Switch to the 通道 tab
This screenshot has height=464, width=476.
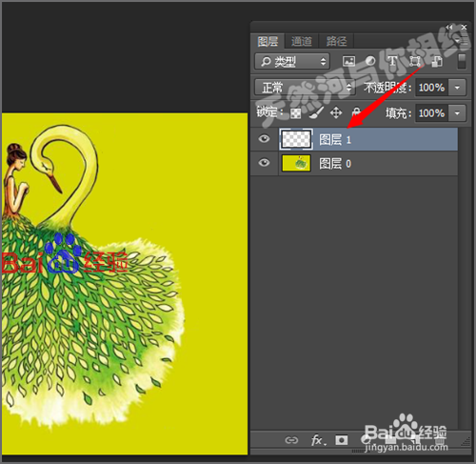[x=302, y=41]
